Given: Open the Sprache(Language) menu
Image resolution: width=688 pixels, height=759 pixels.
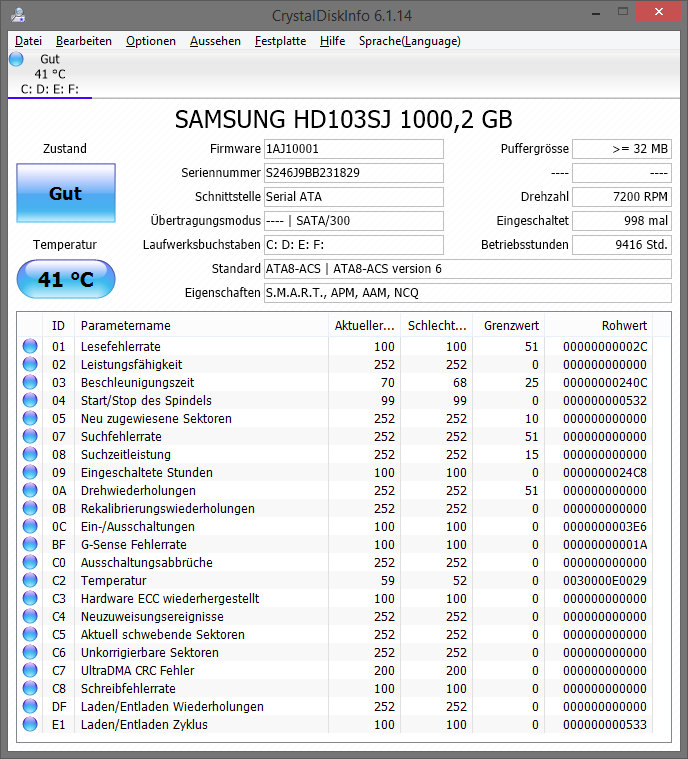Looking at the screenshot, I should pyautogui.click(x=410, y=41).
